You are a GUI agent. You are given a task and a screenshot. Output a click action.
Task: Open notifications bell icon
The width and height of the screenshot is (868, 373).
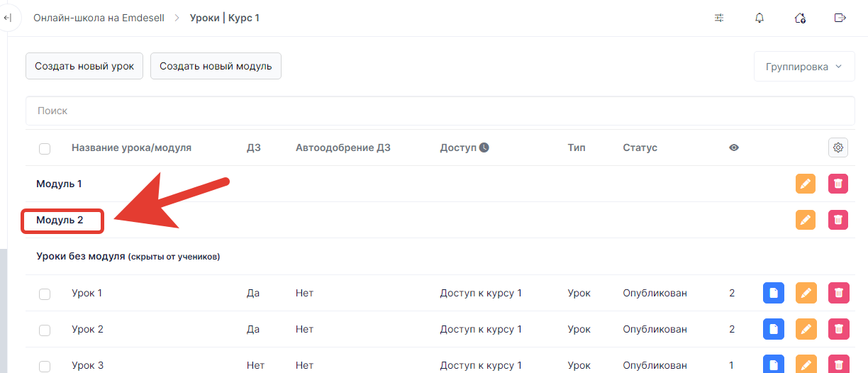pyautogui.click(x=759, y=18)
